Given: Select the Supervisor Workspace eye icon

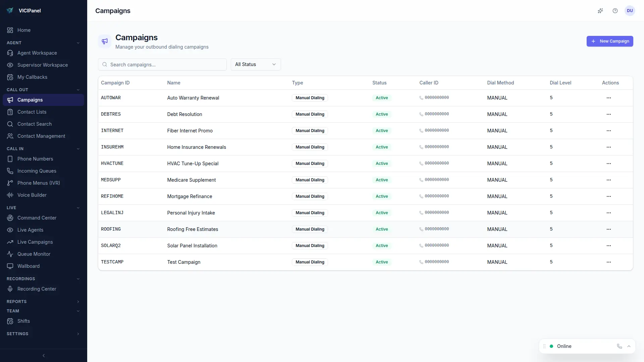Looking at the screenshot, I should 10,65.
